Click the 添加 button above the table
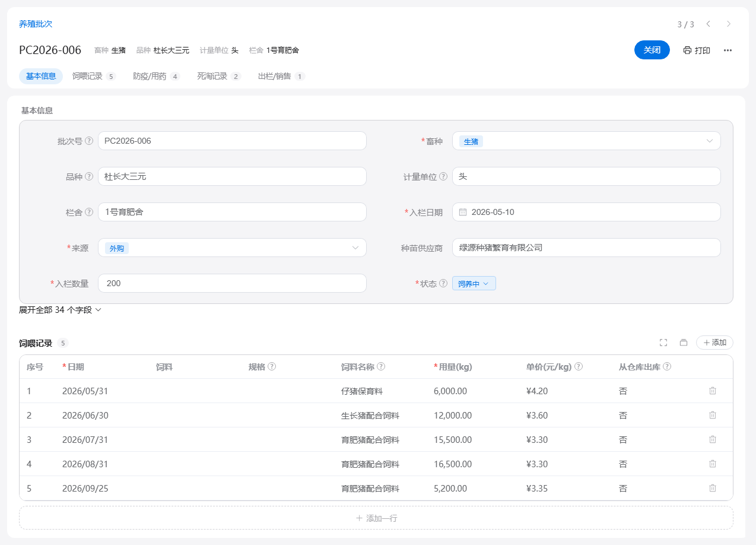 (x=714, y=343)
